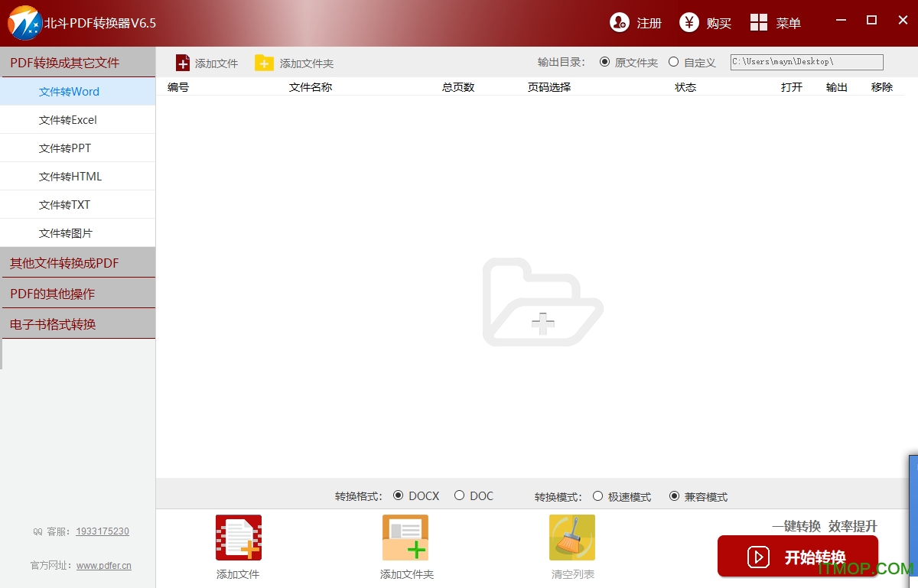
Task: Click the large orange add-folder icon at bottom
Action: [405, 538]
